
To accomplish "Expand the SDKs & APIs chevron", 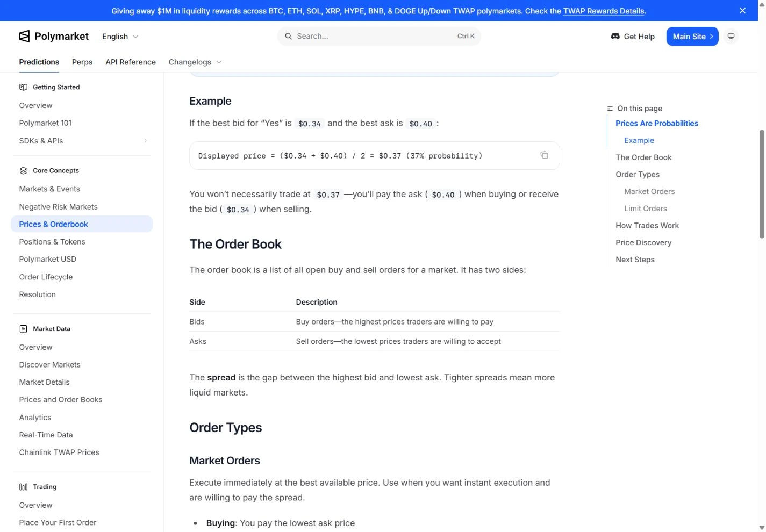I will click(145, 141).
